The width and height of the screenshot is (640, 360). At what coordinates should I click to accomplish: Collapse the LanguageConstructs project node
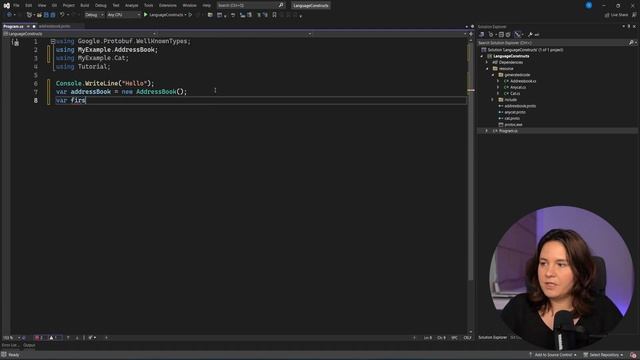[482, 56]
